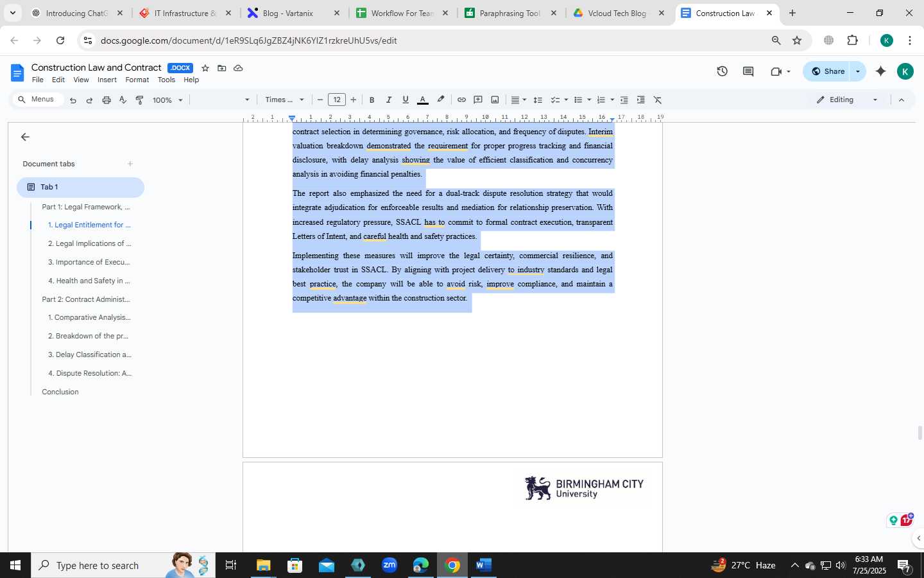The image size is (924, 578).
Task: Open the Help menu
Action: [191, 80]
